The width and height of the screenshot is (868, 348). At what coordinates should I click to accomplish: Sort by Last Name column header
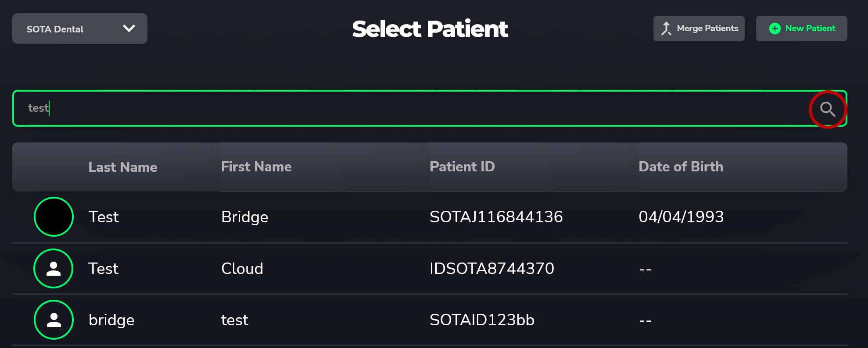point(122,167)
